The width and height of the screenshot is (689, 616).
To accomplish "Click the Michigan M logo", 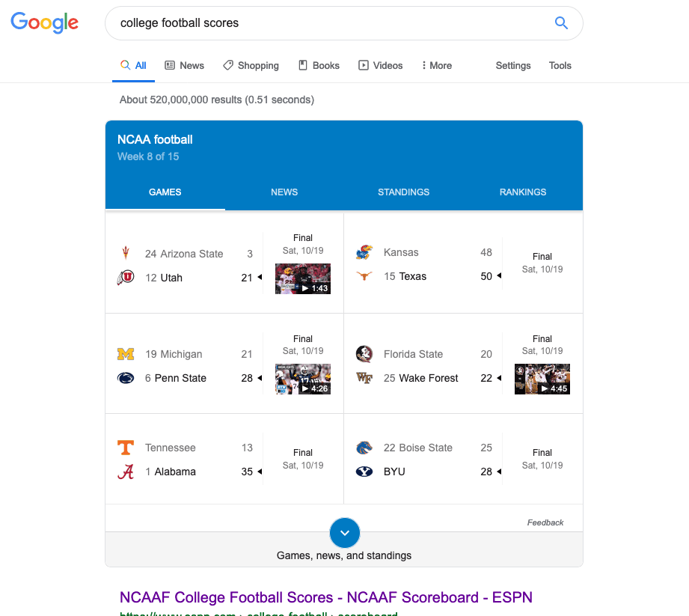I will tap(126, 354).
